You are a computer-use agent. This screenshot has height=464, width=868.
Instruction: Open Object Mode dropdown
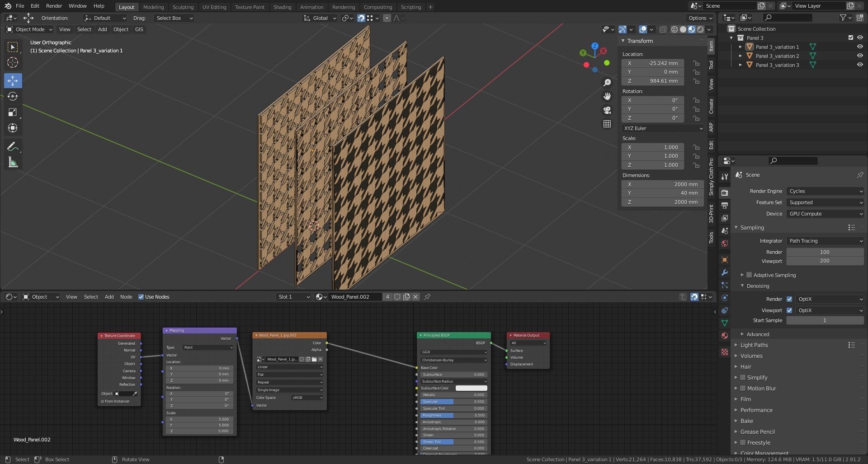click(x=29, y=29)
